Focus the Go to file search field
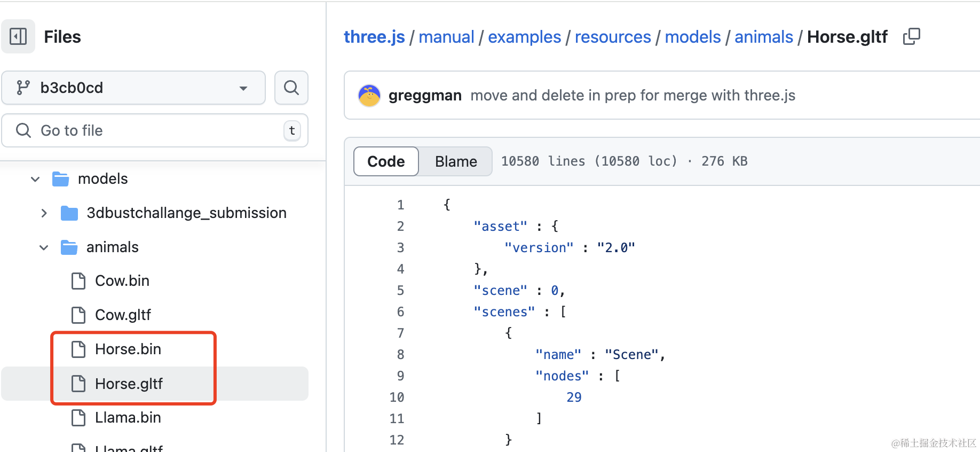980x452 pixels. click(155, 130)
